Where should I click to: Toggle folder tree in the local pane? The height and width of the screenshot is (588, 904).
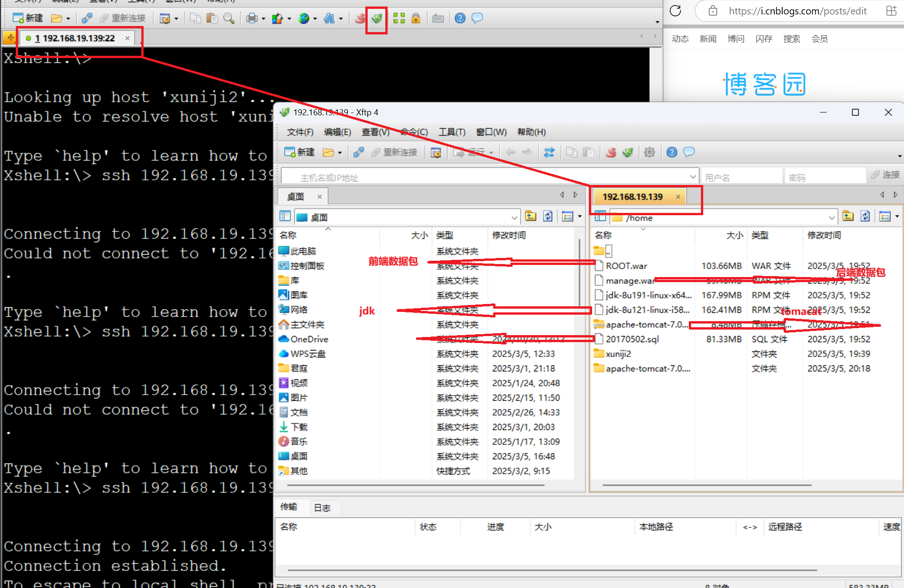click(285, 216)
